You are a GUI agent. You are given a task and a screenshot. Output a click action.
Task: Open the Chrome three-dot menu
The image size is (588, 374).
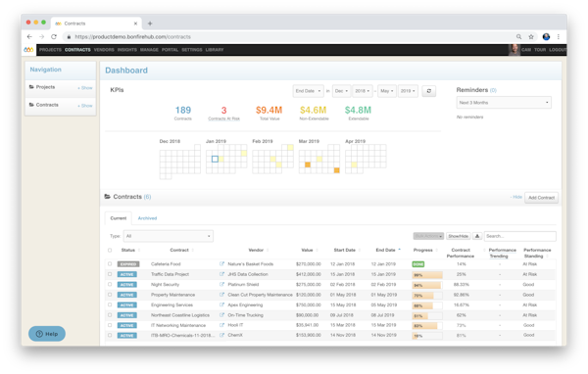click(x=559, y=37)
